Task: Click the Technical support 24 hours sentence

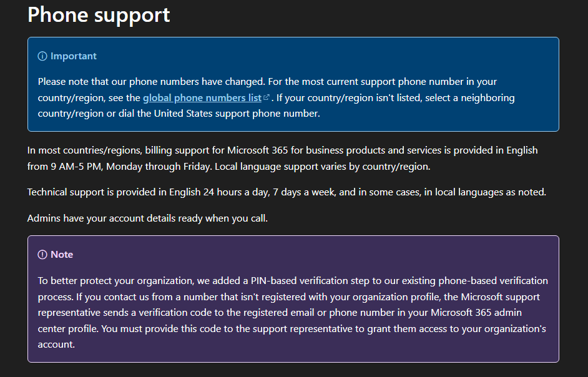Action: 287,192
